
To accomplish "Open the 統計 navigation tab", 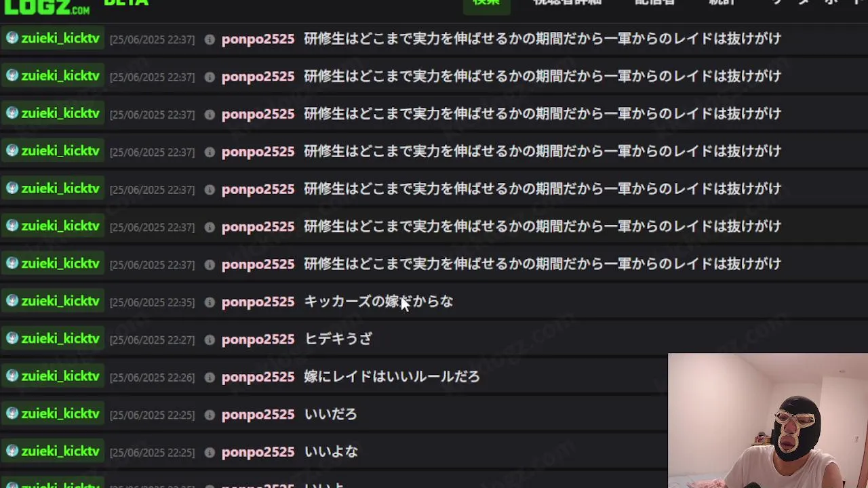I will pyautogui.click(x=722, y=3).
